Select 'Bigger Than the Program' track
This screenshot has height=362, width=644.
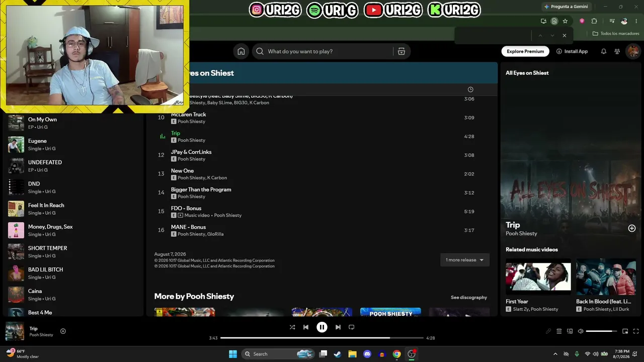(x=201, y=190)
